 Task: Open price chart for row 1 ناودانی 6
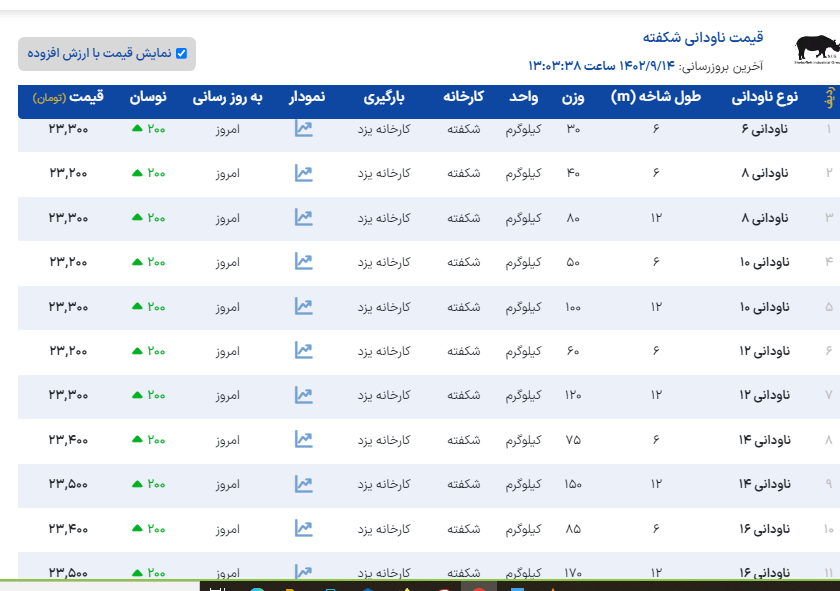[304, 129]
